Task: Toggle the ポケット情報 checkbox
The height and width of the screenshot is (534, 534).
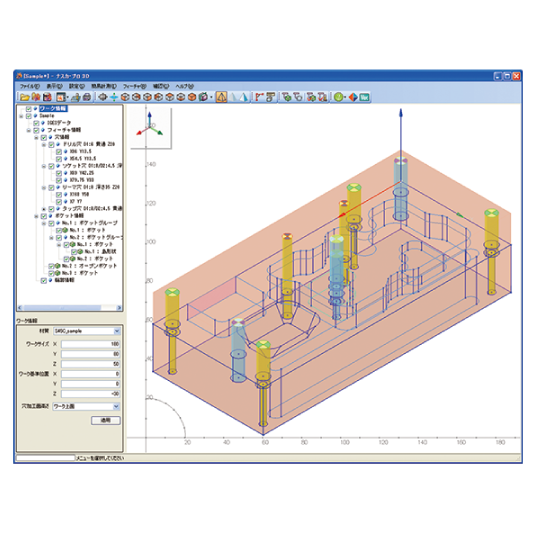Action: click(x=44, y=216)
